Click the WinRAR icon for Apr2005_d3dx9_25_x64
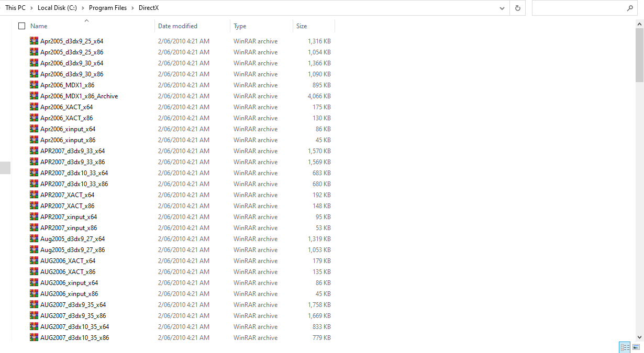644x353 pixels. 34,41
